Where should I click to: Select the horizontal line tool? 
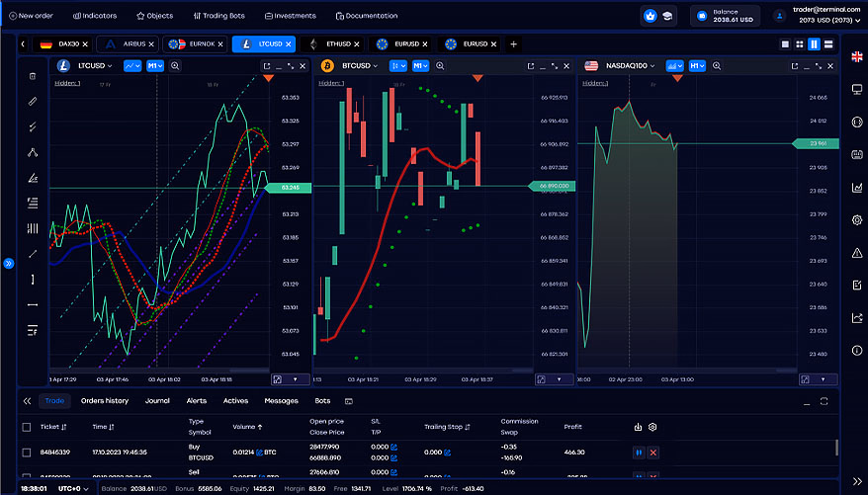coord(33,304)
